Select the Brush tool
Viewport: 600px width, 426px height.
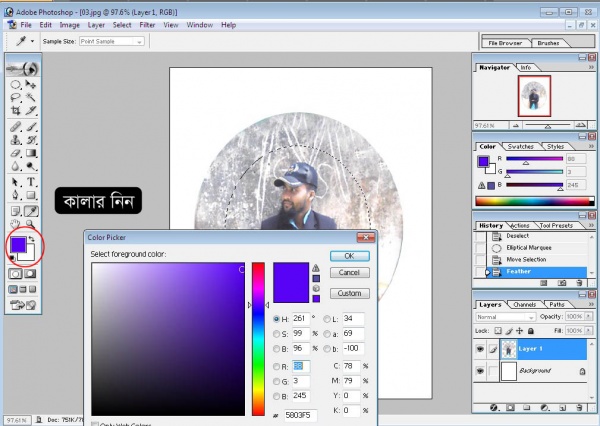[31, 127]
